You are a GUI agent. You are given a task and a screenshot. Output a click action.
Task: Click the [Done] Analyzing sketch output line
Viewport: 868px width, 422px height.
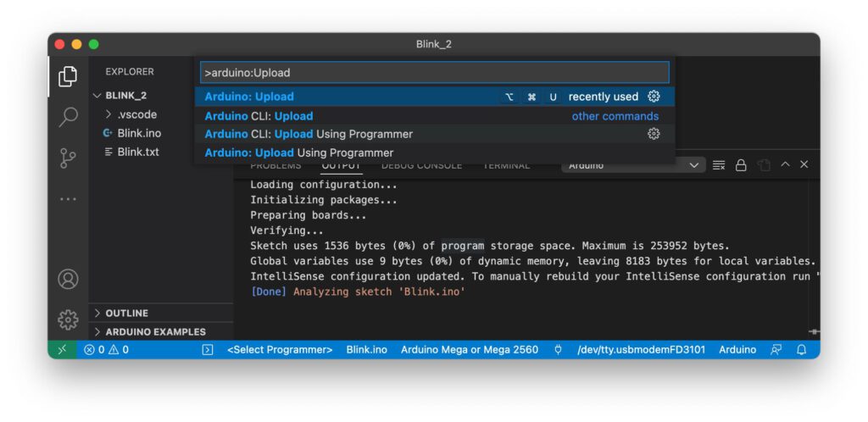(359, 292)
